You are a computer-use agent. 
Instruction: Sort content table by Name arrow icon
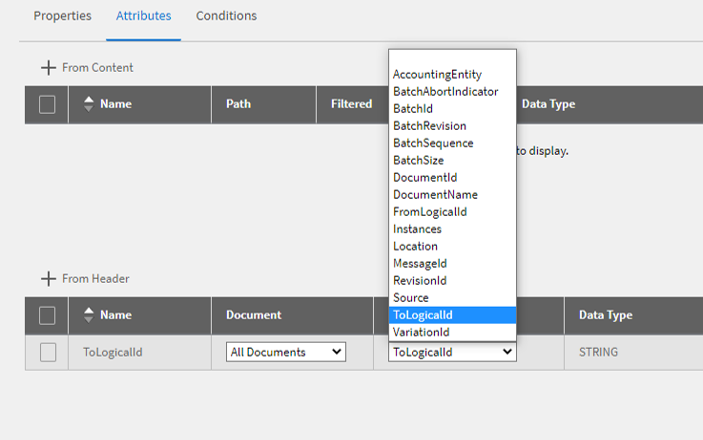click(88, 104)
